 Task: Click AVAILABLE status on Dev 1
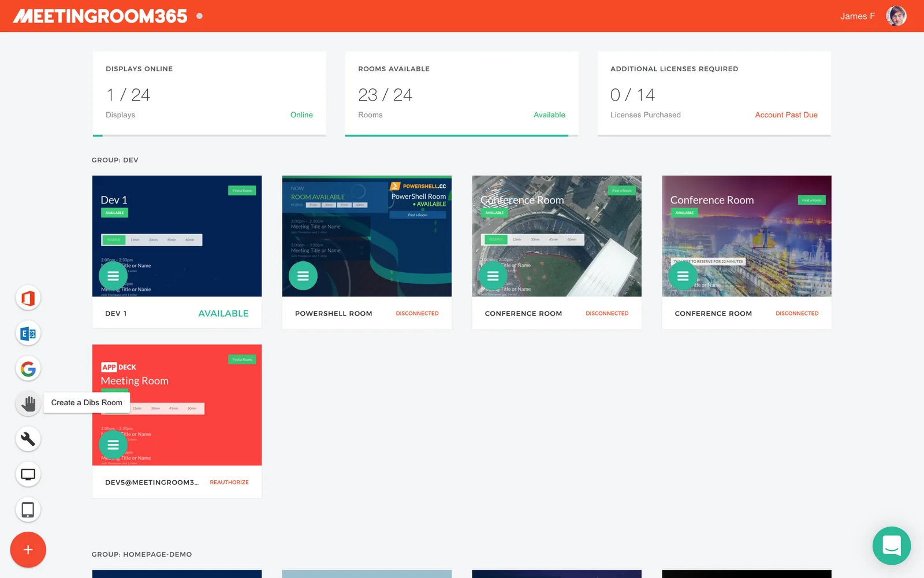pyautogui.click(x=223, y=313)
